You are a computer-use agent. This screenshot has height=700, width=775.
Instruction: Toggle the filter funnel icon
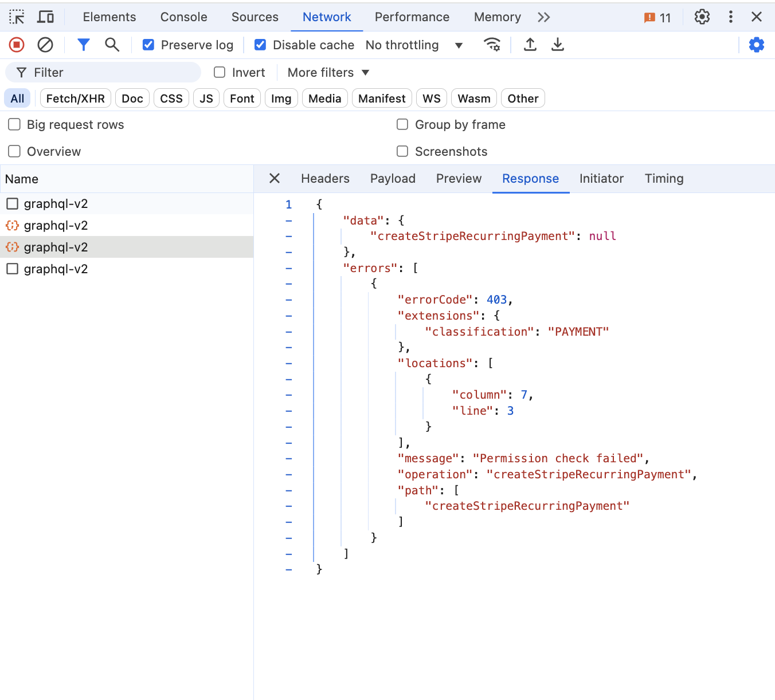(84, 45)
